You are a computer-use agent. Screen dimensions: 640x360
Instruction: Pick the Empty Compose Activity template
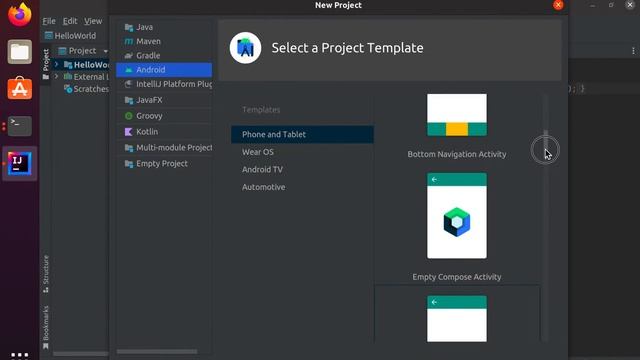[x=457, y=227]
